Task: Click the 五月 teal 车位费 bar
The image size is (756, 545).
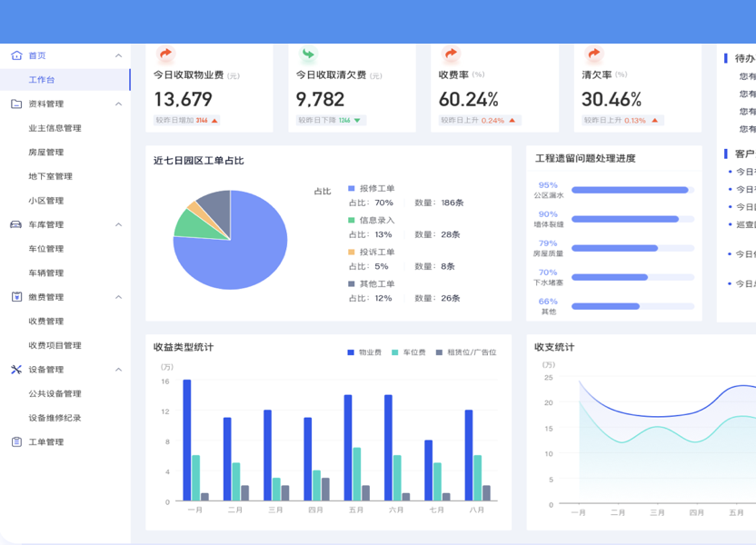Action: click(357, 474)
